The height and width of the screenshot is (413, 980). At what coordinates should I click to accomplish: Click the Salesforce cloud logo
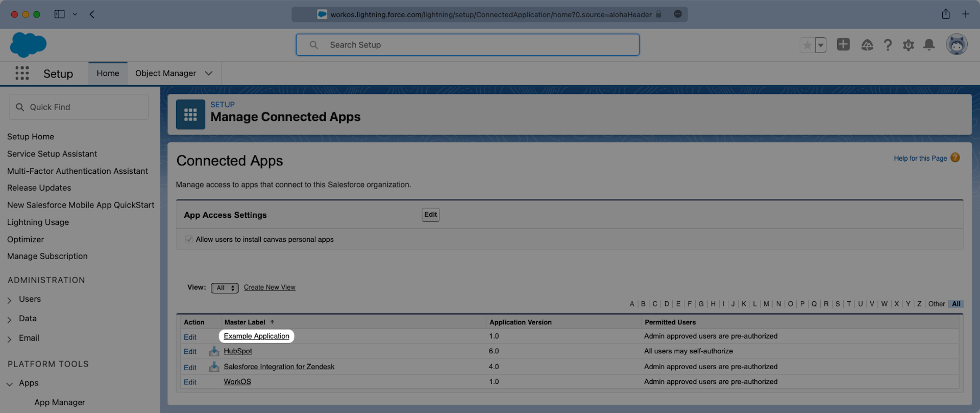click(x=28, y=45)
